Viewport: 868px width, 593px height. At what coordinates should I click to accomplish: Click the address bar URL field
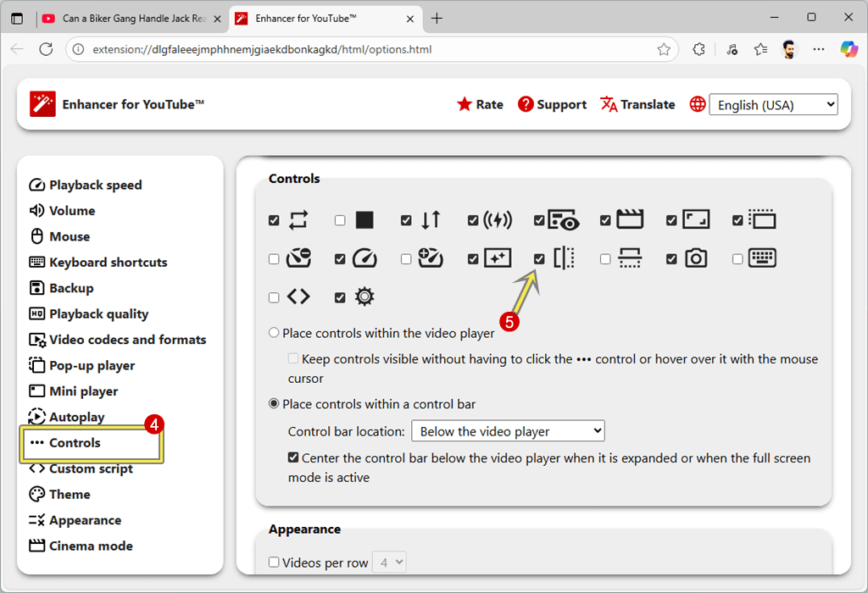click(371, 49)
